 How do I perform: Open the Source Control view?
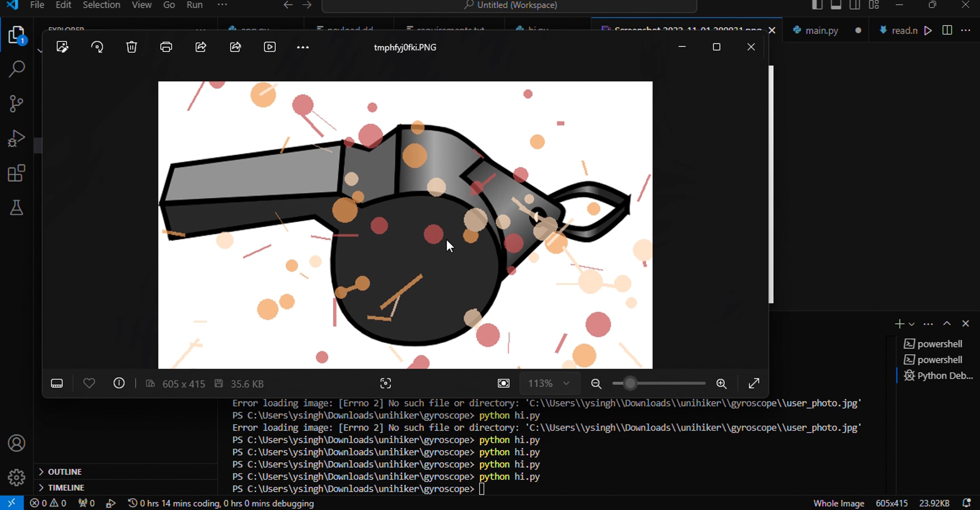16,104
